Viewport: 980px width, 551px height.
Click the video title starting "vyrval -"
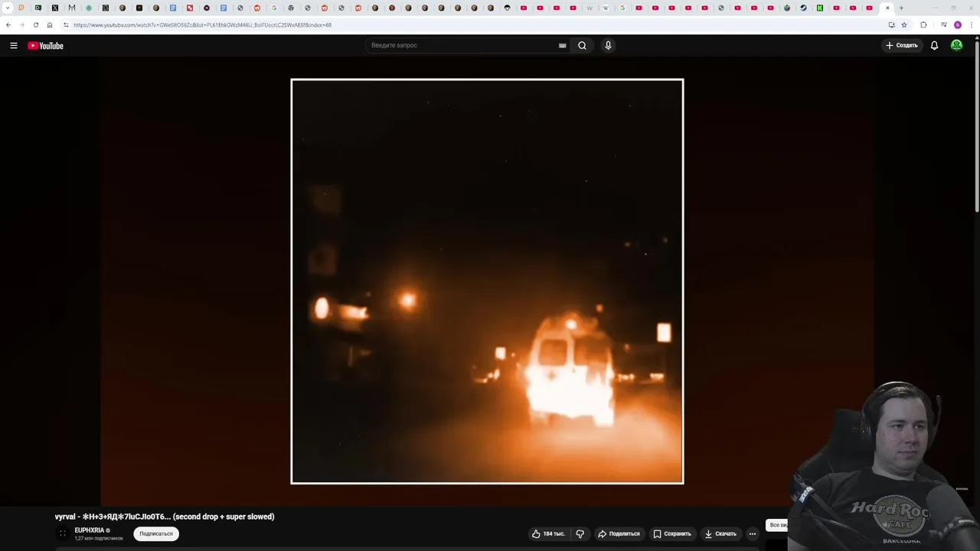pyautogui.click(x=165, y=517)
